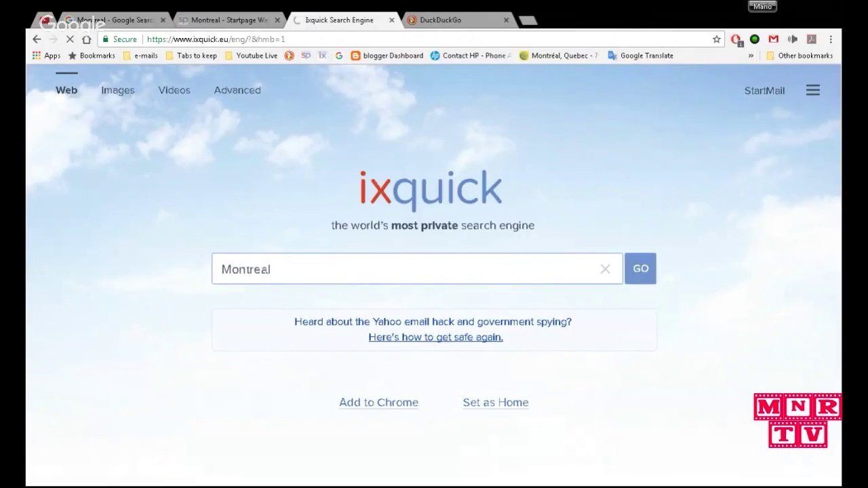Close the Montreal - Startpage tab
Screen dimensions: 868x488
[x=277, y=20]
